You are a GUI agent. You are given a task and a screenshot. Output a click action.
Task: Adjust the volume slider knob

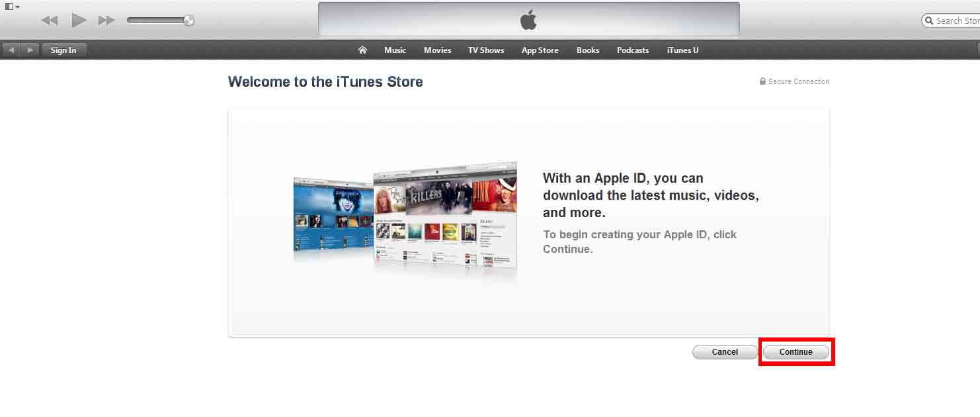(188, 21)
